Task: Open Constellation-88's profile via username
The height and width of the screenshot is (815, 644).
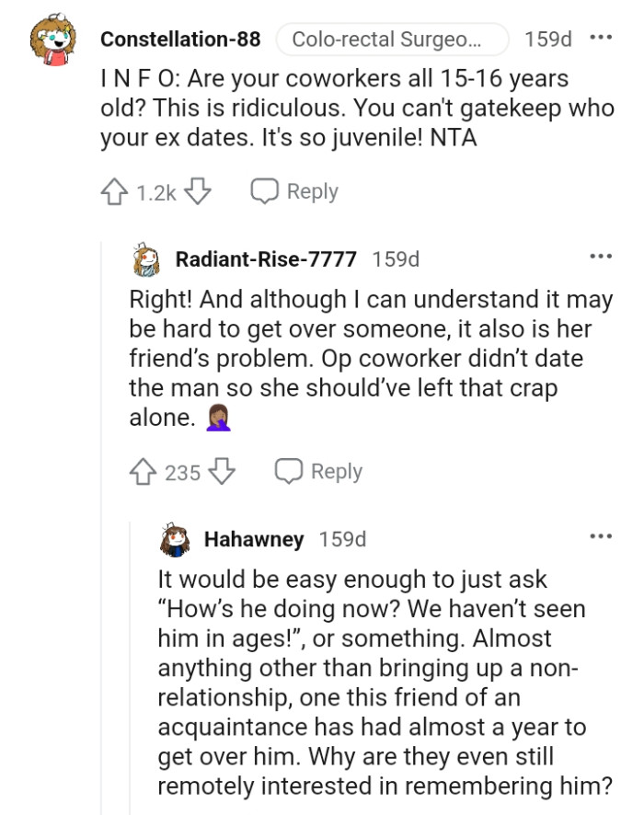Action: point(181,39)
